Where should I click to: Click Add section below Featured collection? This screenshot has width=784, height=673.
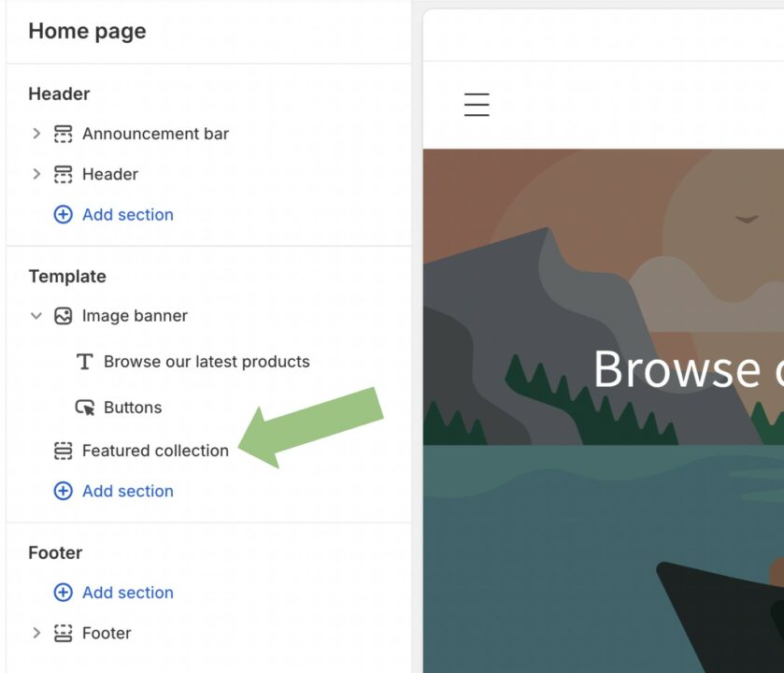(x=127, y=491)
